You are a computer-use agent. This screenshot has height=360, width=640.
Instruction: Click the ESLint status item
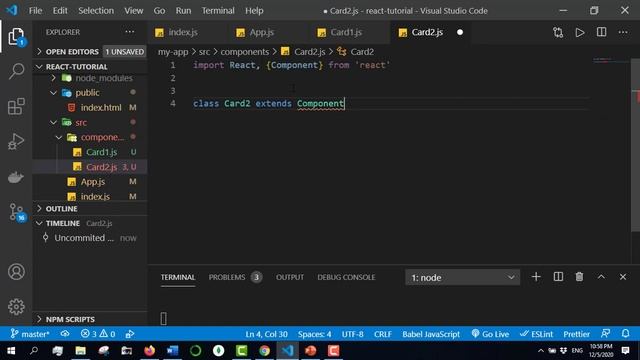[x=536, y=334]
